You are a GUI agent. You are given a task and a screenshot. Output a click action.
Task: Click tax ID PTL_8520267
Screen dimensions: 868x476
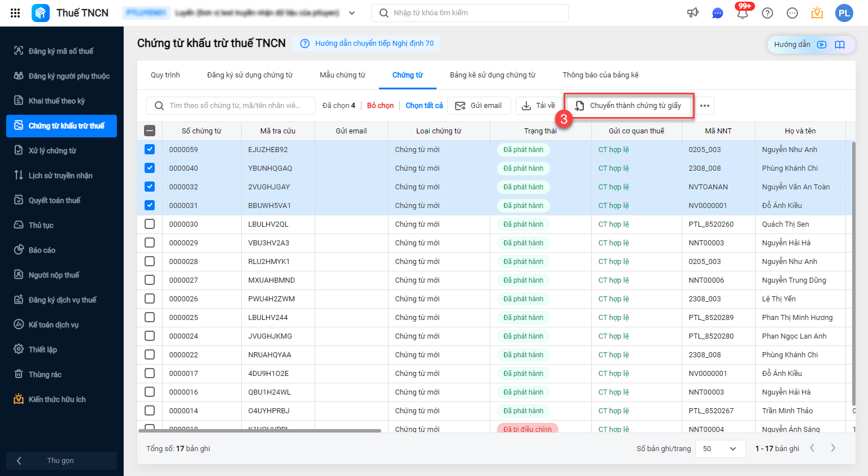click(x=711, y=410)
